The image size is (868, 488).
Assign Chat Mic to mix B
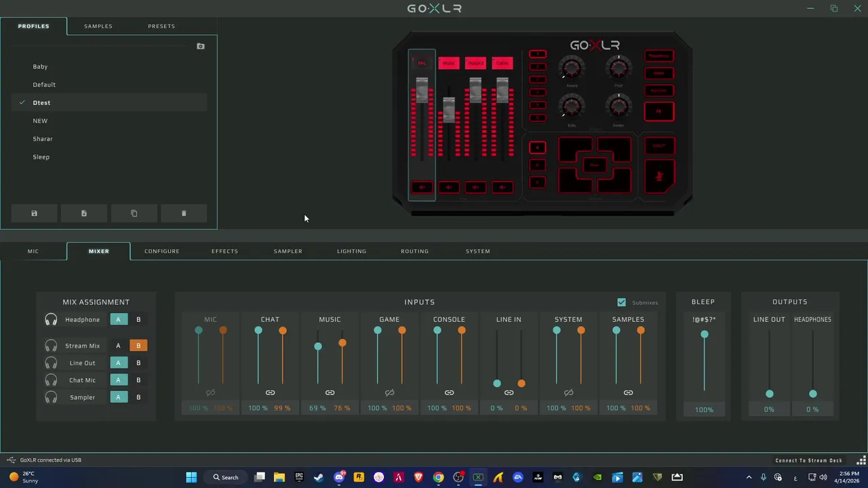tap(138, 380)
